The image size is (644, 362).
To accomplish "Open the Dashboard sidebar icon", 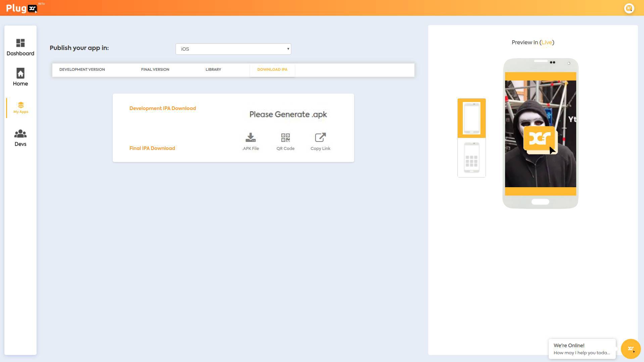I will (x=20, y=47).
